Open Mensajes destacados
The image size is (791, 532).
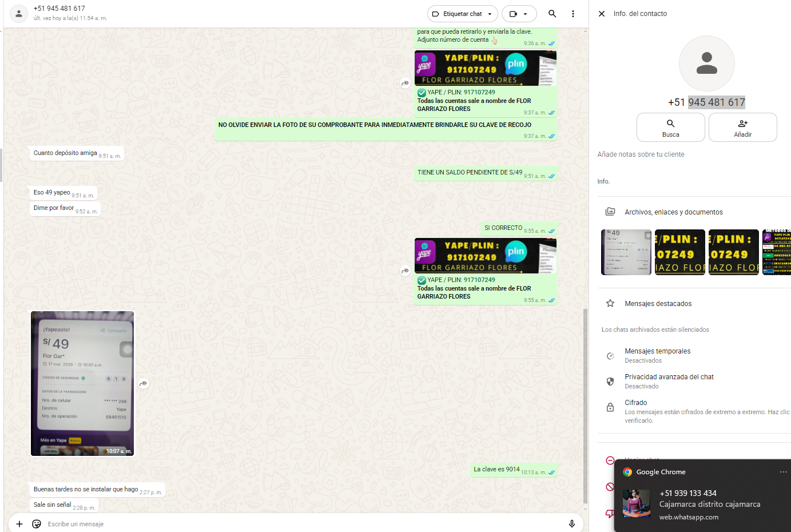pyautogui.click(x=658, y=304)
